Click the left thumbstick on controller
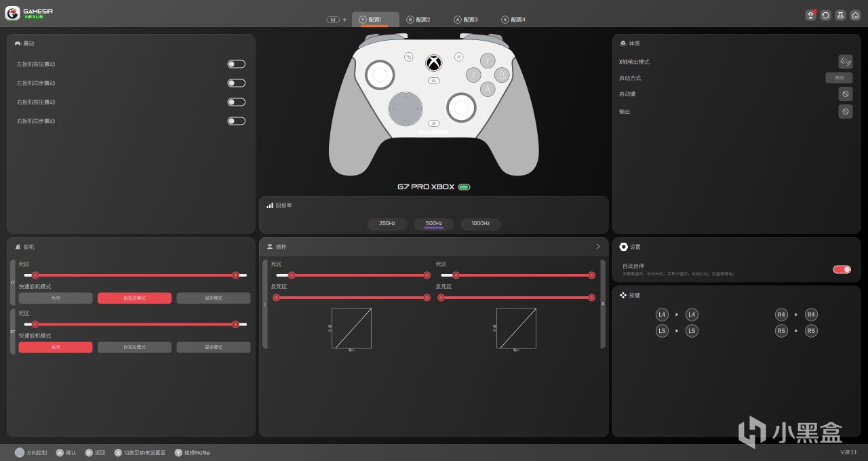 [380, 74]
